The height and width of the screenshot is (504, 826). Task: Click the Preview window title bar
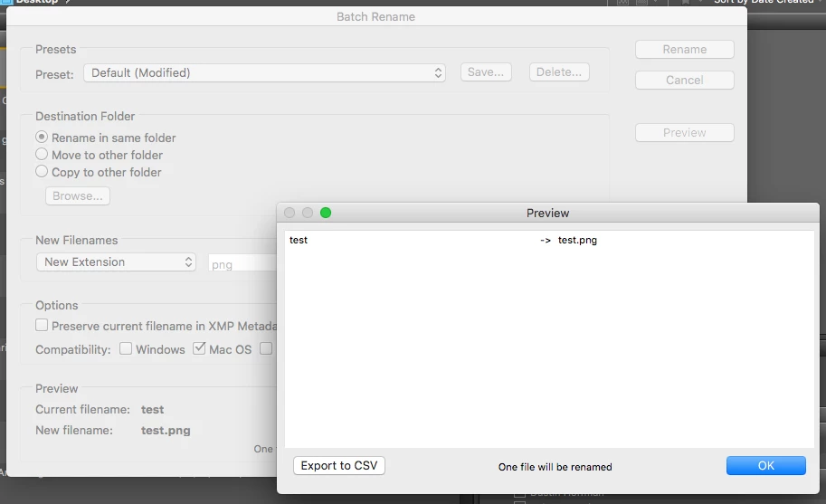(x=548, y=213)
